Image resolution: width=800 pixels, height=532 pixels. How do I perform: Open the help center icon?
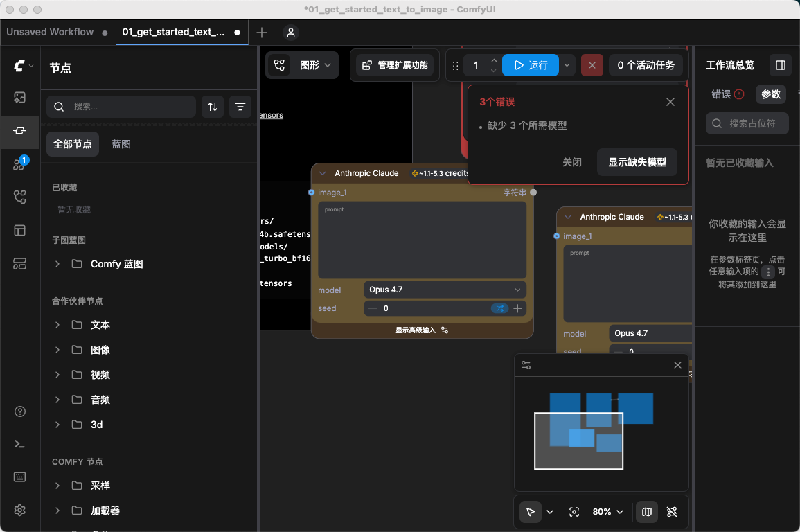[20, 411]
